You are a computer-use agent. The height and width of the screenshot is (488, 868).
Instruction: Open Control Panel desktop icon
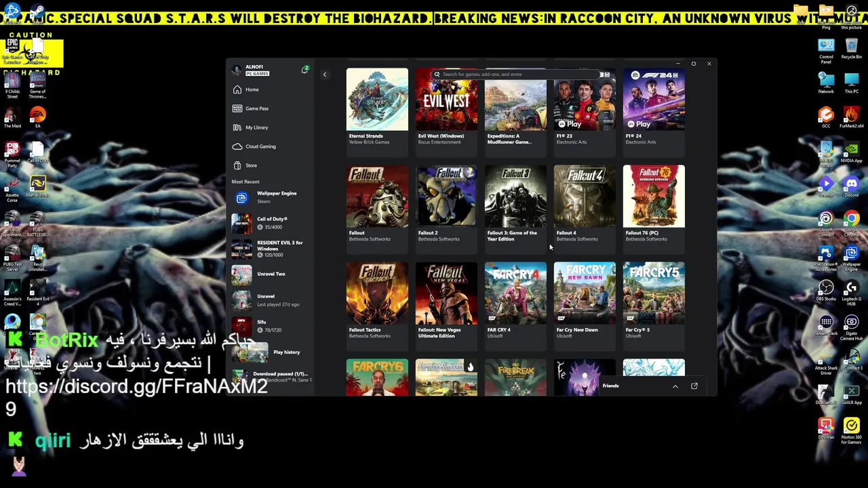[x=826, y=49]
